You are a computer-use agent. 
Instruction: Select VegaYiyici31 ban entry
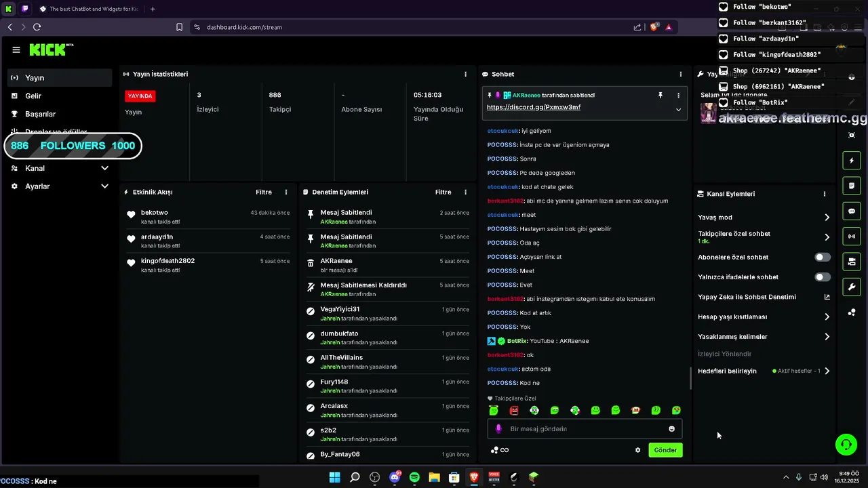(388, 314)
